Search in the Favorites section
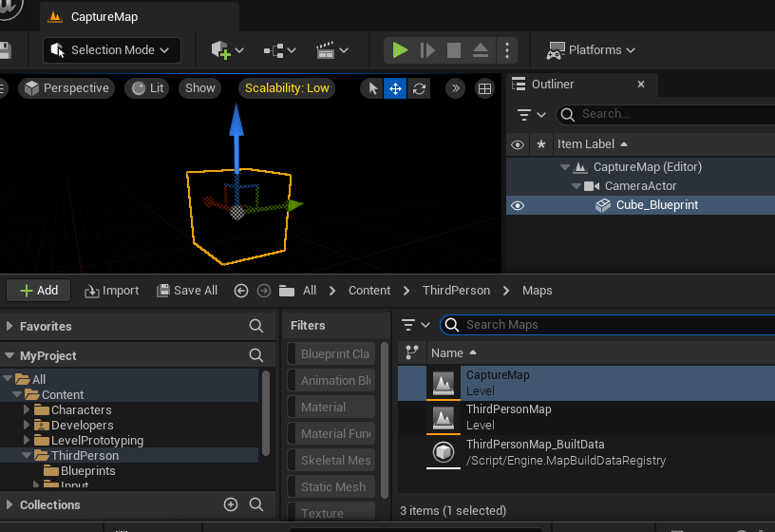 pos(256,326)
